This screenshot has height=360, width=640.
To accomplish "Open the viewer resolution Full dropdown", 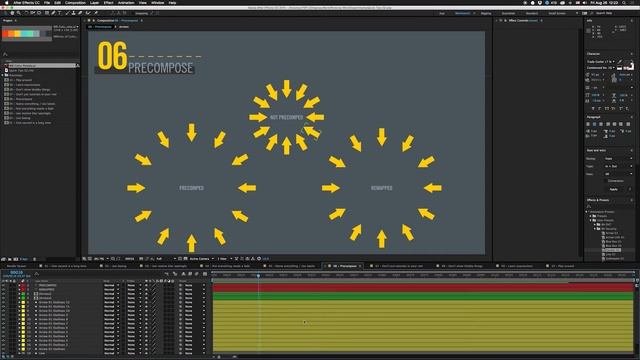I will (x=166, y=259).
